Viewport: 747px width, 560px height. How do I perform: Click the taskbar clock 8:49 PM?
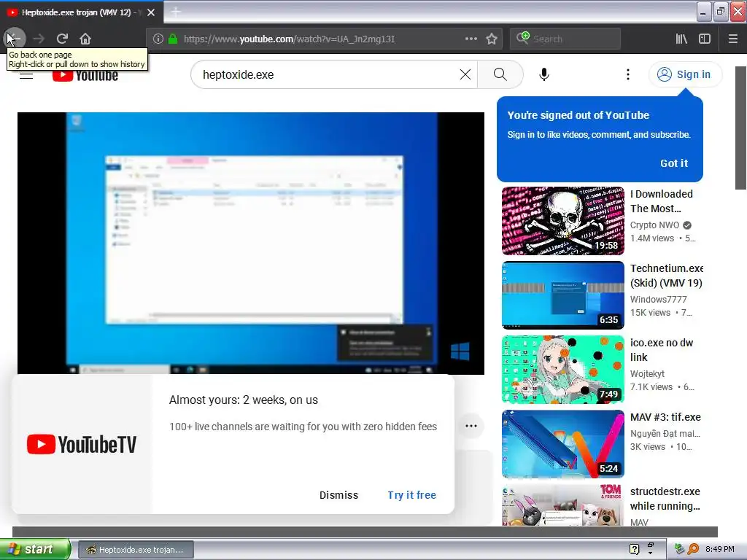(x=720, y=549)
